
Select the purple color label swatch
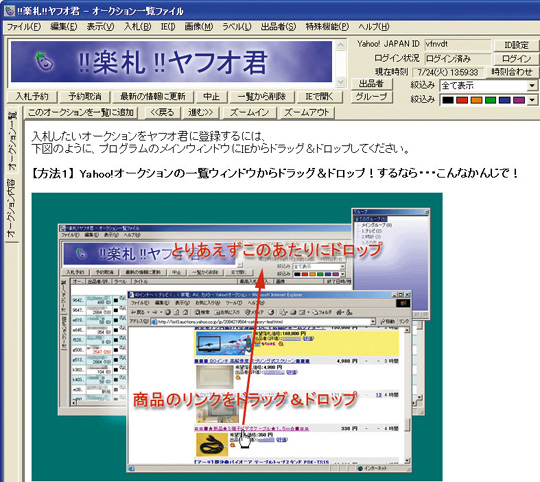click(x=519, y=100)
